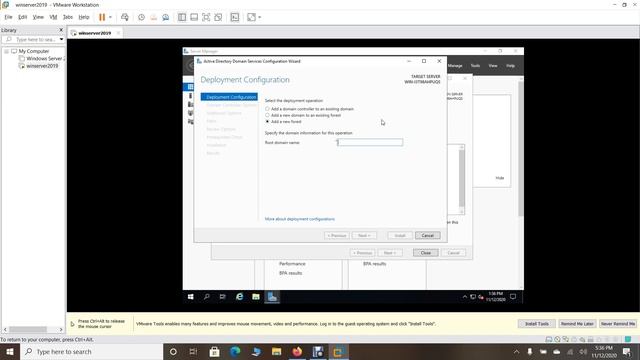The image size is (640, 360).
Task: Click the library horizontal scrollbar
Action: 28,329
